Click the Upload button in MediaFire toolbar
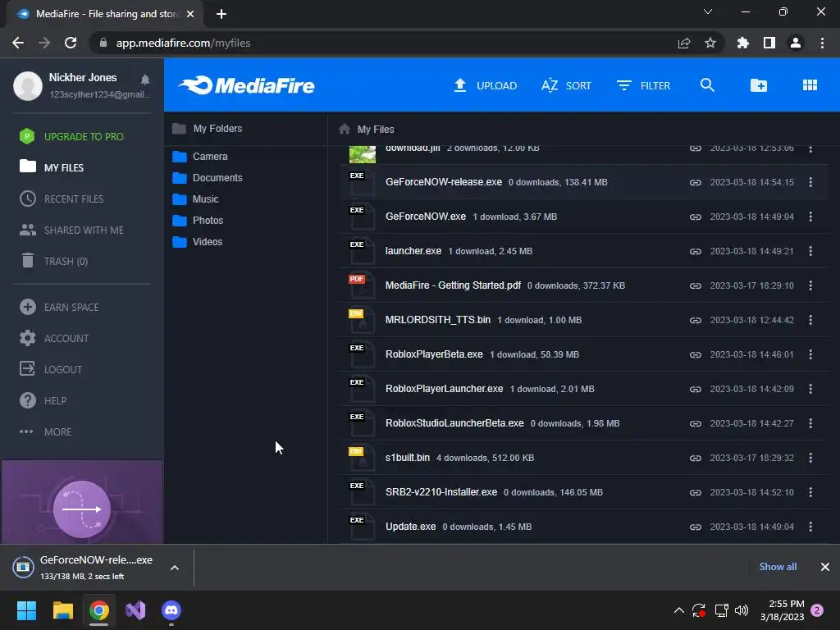This screenshot has height=630, width=840. click(x=485, y=85)
